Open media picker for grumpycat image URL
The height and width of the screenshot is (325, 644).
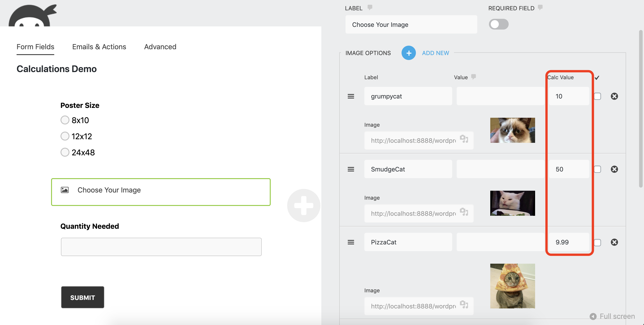click(x=464, y=139)
